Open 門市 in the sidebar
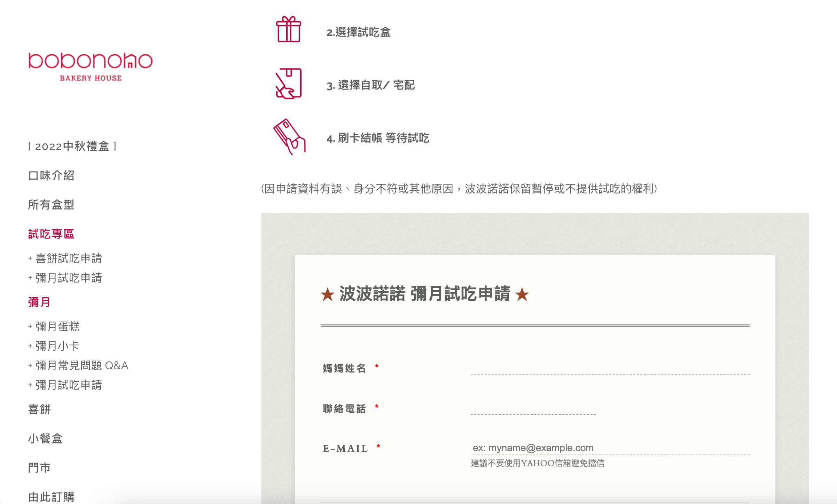837x504 pixels. pyautogui.click(x=39, y=468)
